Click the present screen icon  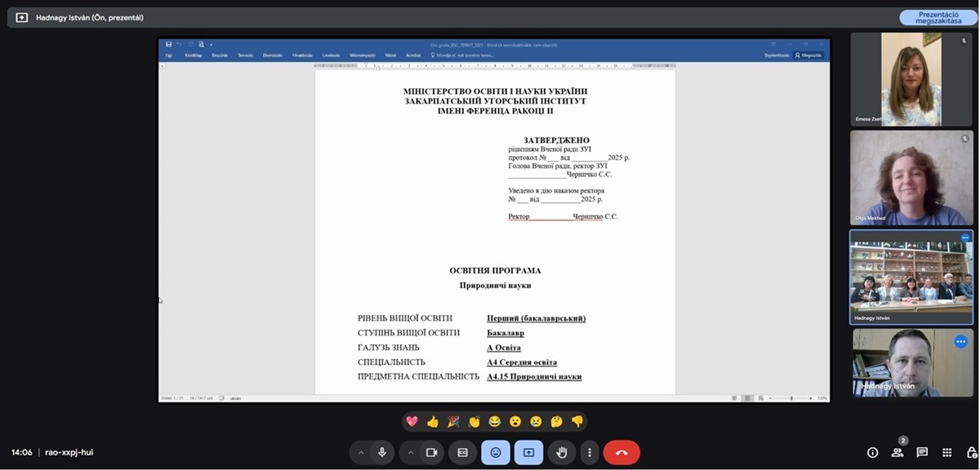point(528,452)
